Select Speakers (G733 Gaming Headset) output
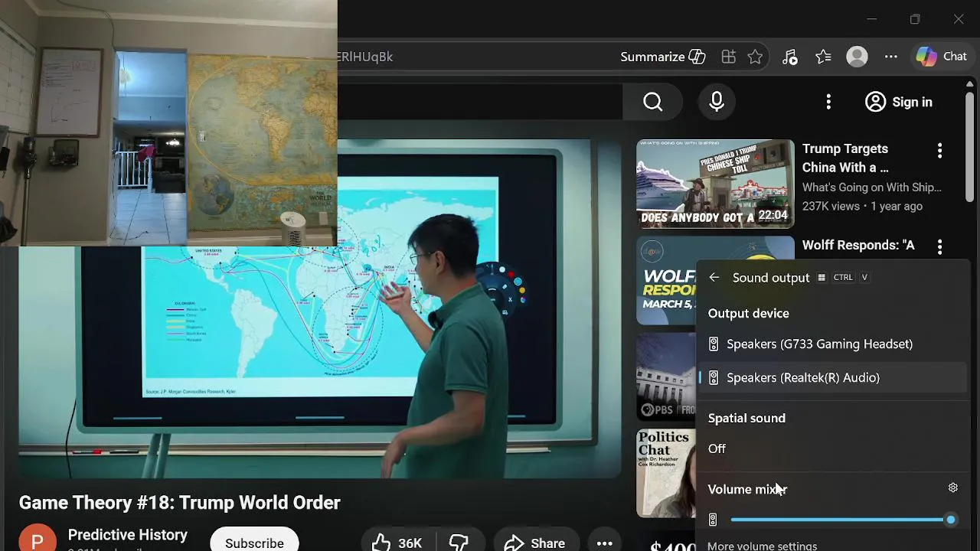Viewport: 980px width, 551px height. pyautogui.click(x=832, y=344)
